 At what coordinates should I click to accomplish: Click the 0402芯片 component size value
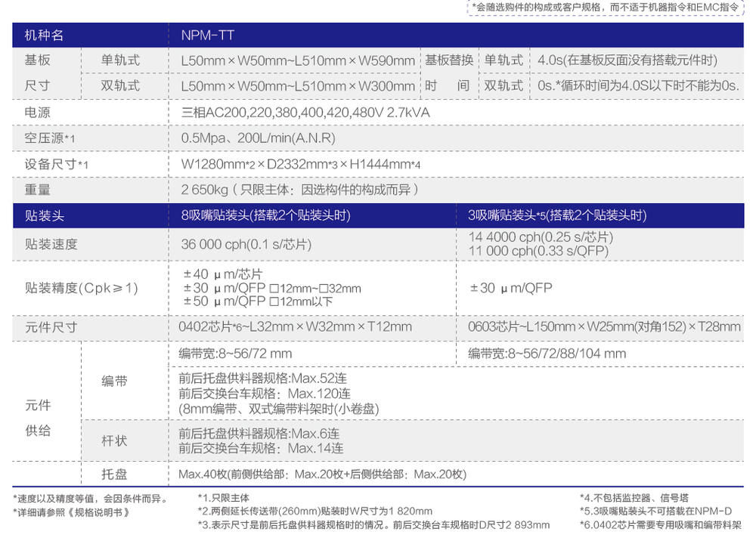(x=295, y=326)
